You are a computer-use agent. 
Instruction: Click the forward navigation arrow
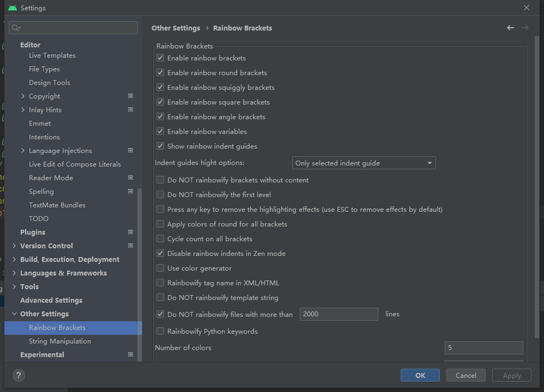pos(525,27)
